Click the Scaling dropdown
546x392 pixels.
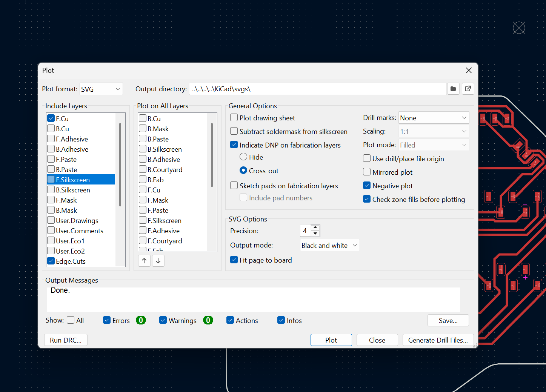click(x=434, y=131)
